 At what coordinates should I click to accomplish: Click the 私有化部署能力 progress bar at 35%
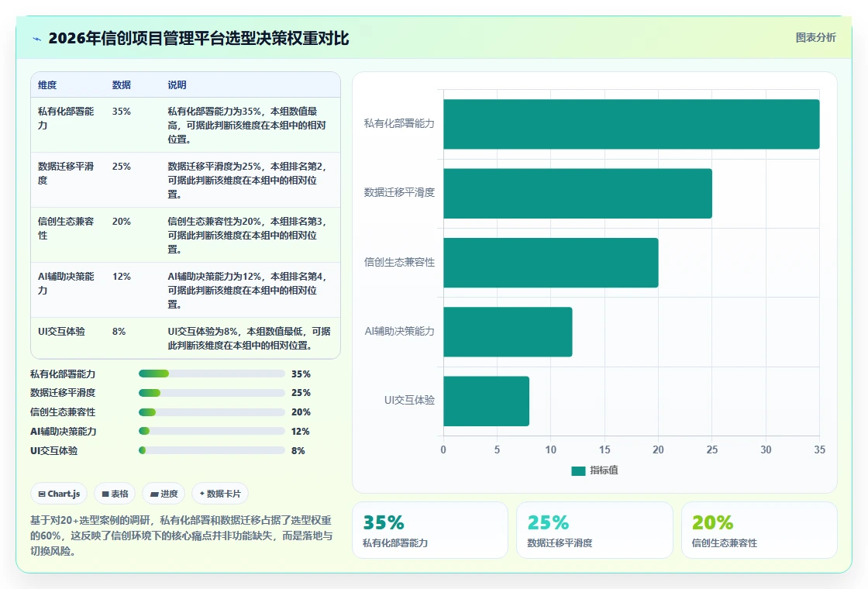pyautogui.click(x=212, y=374)
